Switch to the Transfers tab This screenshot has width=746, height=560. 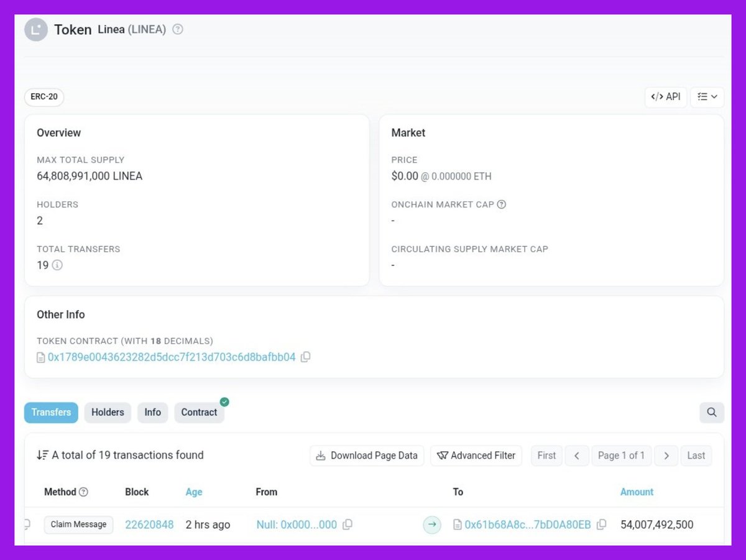[51, 412]
